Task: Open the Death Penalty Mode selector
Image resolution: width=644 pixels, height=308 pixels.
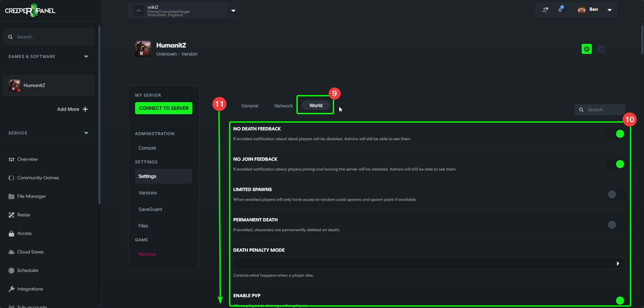Action: (428, 263)
